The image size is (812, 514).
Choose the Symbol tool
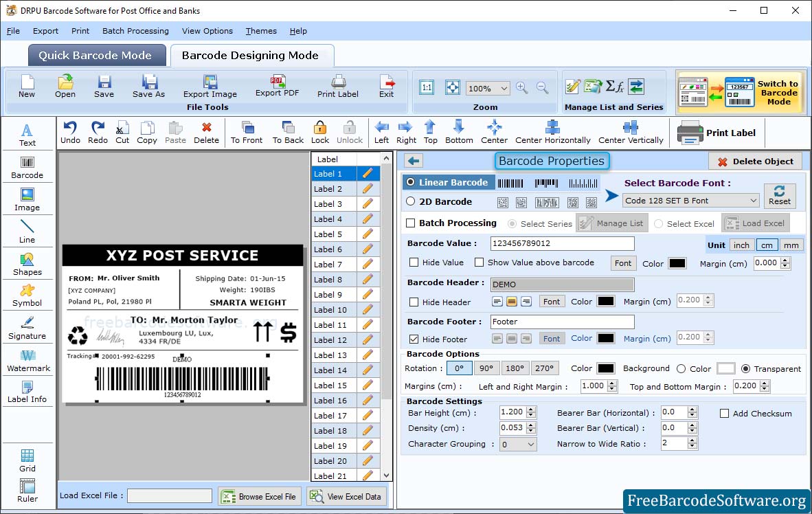point(27,296)
